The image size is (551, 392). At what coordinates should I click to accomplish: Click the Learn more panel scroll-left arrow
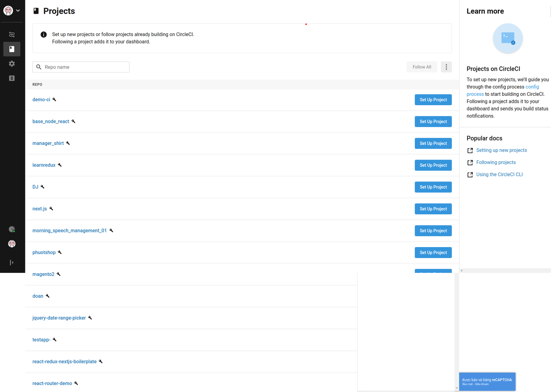click(462, 270)
